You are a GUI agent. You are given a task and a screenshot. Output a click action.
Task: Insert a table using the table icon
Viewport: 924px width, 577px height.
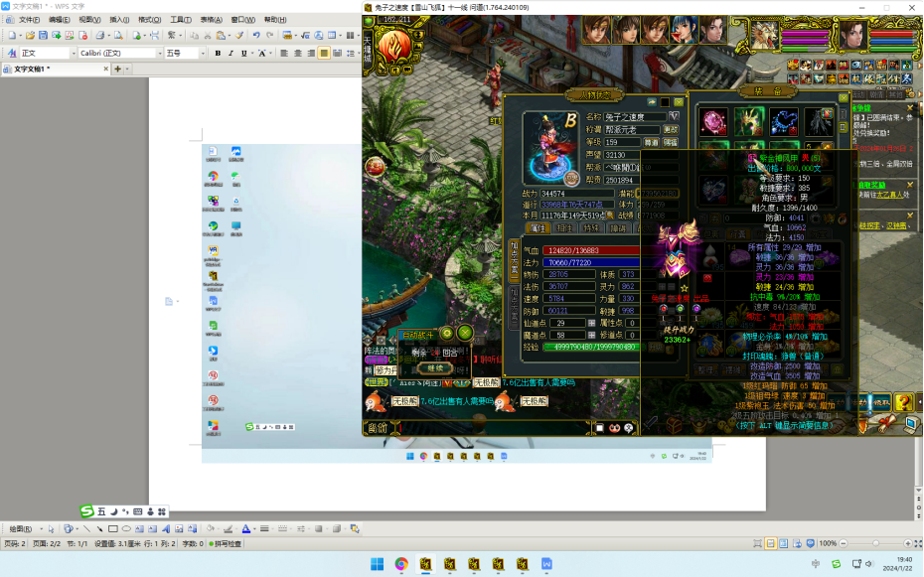point(332,36)
